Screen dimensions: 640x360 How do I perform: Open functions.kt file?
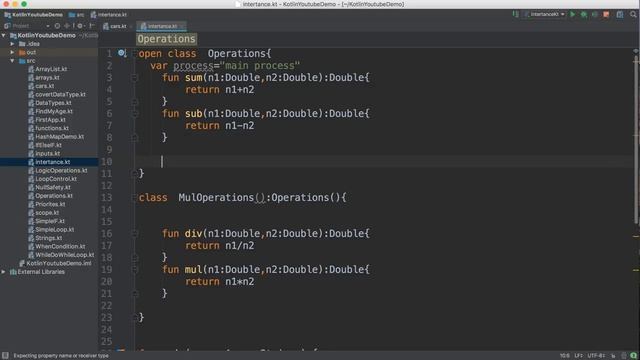pos(48,128)
